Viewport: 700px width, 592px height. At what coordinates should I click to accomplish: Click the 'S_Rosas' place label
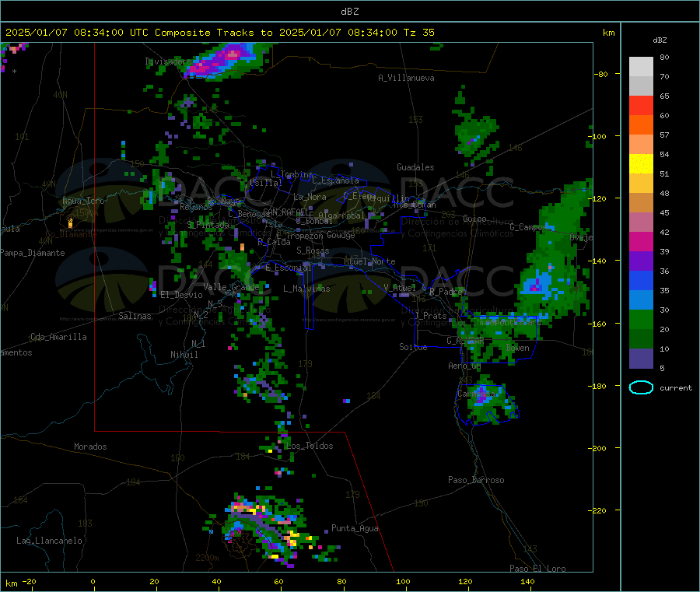[x=313, y=250]
